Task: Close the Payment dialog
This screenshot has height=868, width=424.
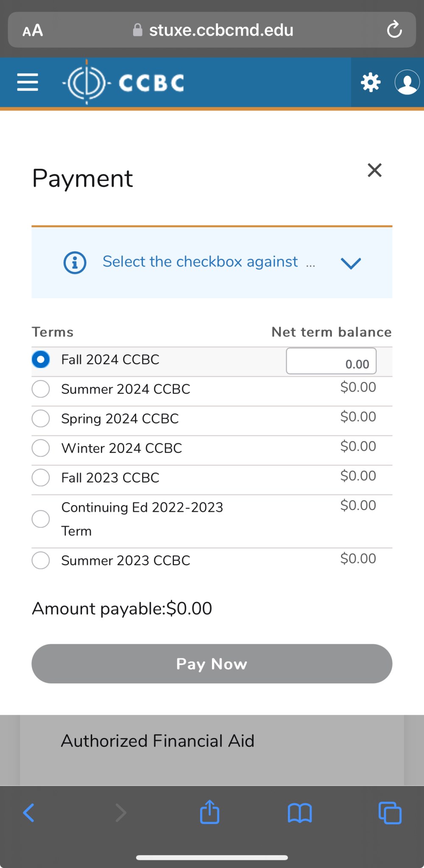Action: [375, 170]
